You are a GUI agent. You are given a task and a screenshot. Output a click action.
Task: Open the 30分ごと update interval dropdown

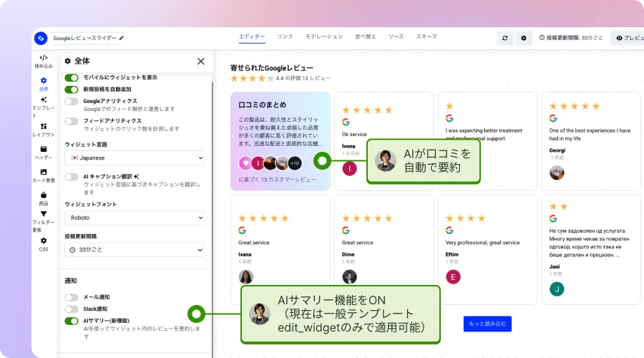pyautogui.click(x=135, y=250)
